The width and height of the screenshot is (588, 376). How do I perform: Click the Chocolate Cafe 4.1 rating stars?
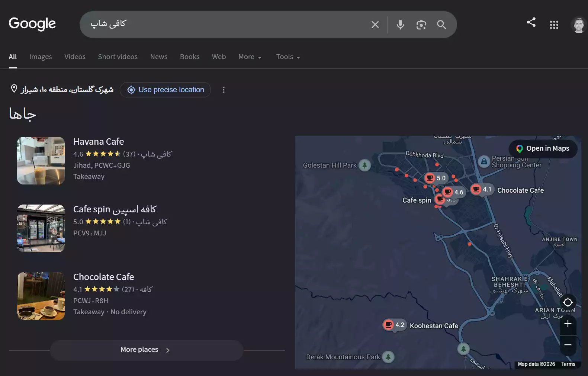(102, 289)
